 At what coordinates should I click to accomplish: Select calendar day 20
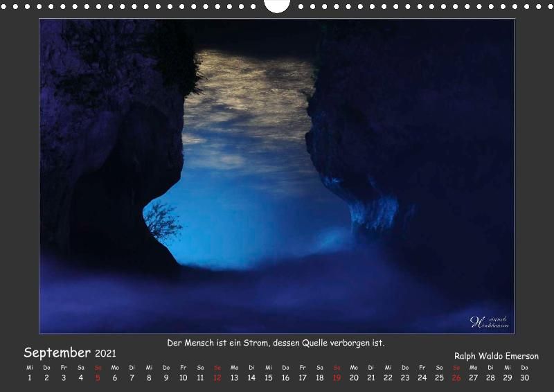(x=354, y=377)
